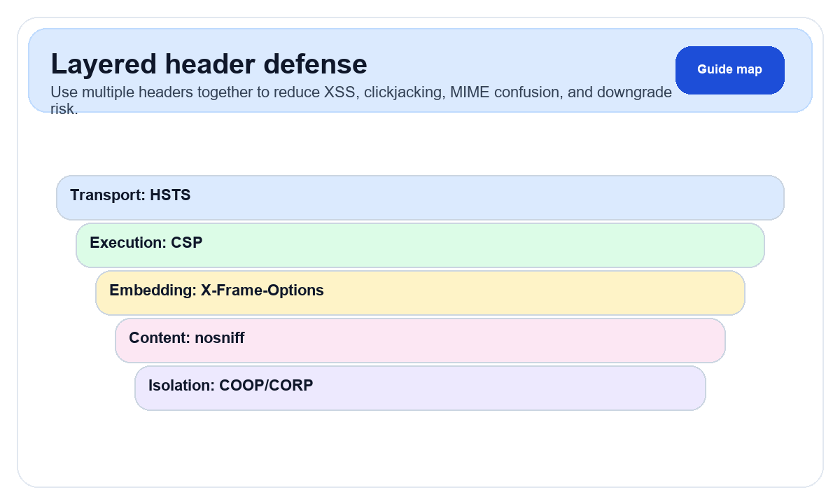The image size is (840, 504).
Task: Click the Layered header defense heading
Action: pyautogui.click(x=209, y=64)
